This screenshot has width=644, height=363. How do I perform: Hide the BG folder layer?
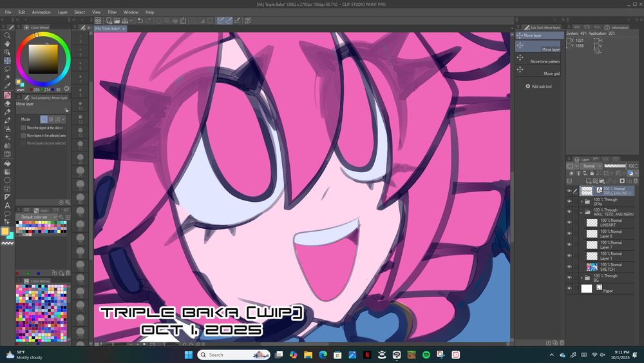[x=569, y=278]
